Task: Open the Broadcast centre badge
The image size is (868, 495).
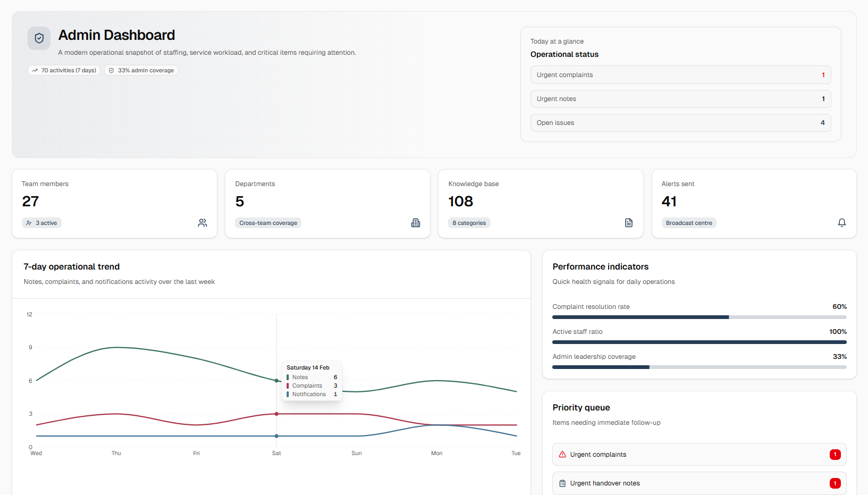Action: (689, 223)
